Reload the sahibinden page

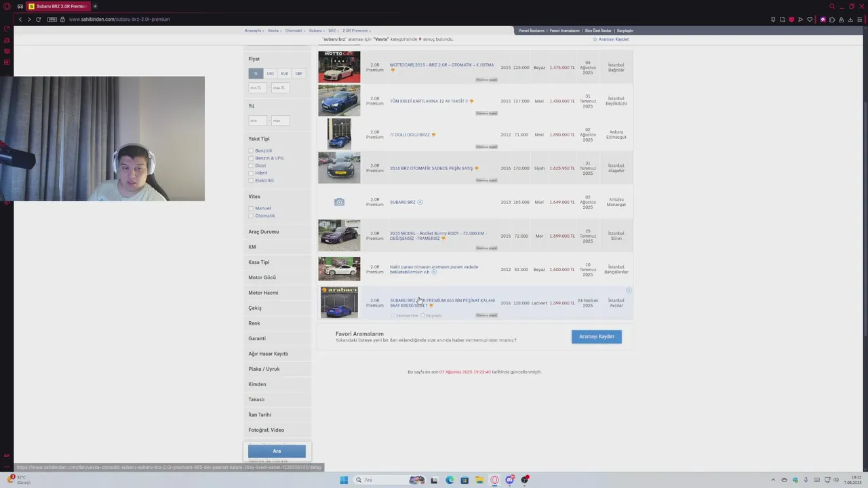[x=39, y=19]
